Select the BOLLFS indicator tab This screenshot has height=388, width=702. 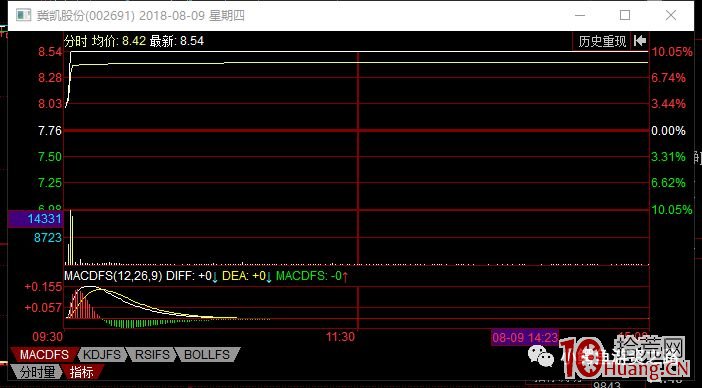pyautogui.click(x=207, y=355)
